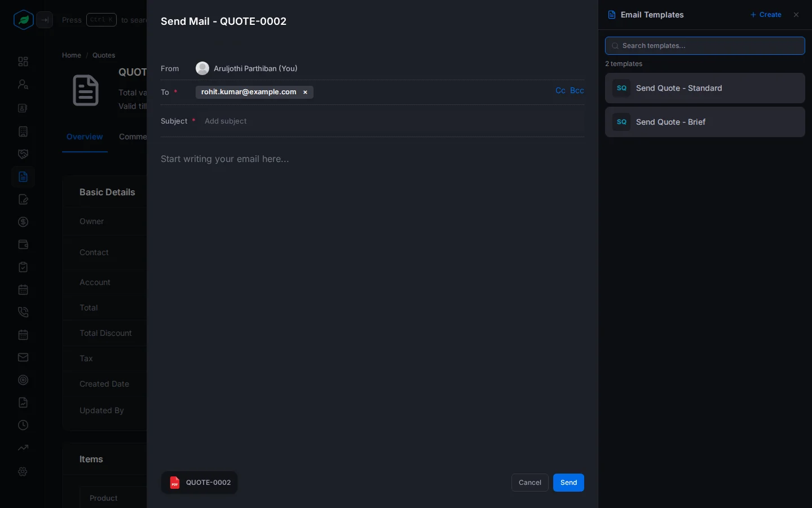Select the Send Quote - Brief template
The image size is (812, 508).
point(705,122)
